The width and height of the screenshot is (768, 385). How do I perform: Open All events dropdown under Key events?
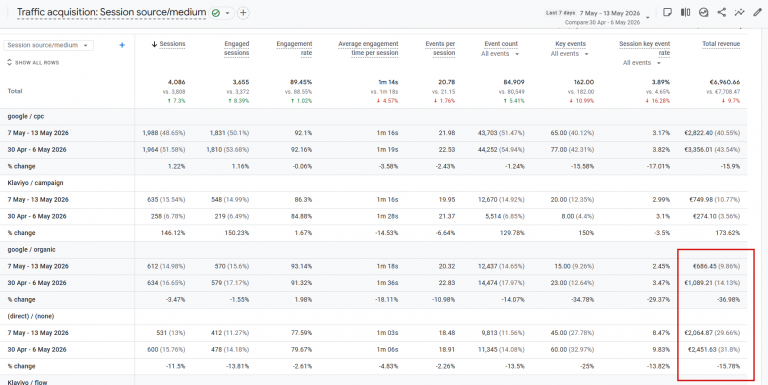pos(569,54)
